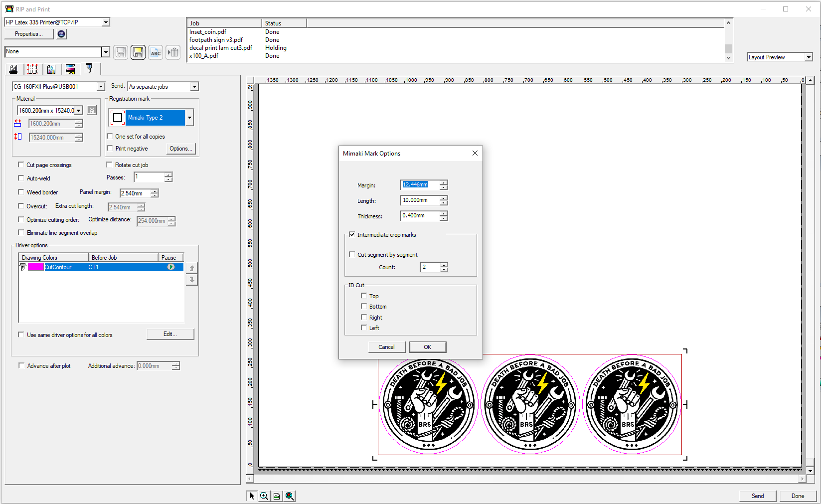Click the cut knife icon in CutContour row
The image size is (821, 504).
[23, 267]
